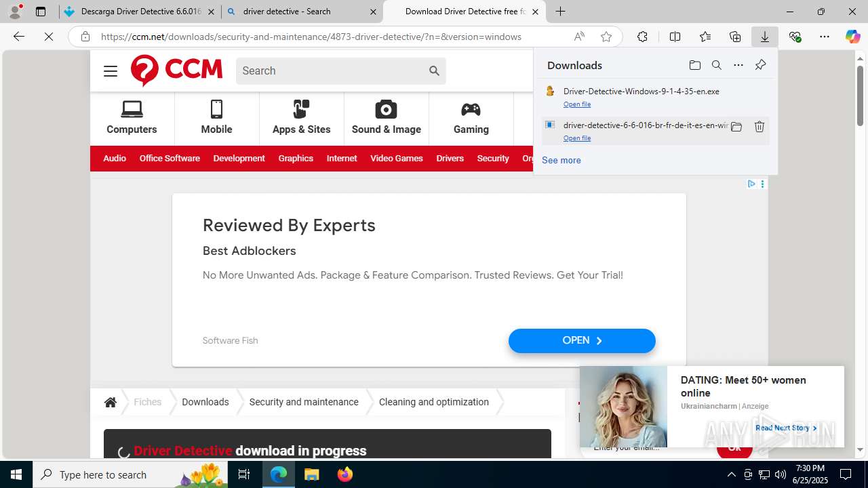Launch Firefox from the taskbar
The height and width of the screenshot is (488, 868).
point(344,474)
